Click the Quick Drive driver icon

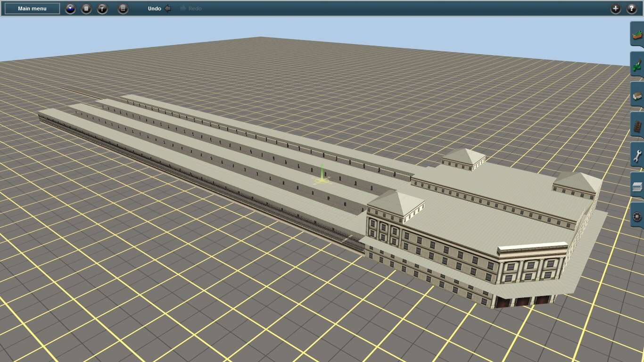tap(70, 8)
